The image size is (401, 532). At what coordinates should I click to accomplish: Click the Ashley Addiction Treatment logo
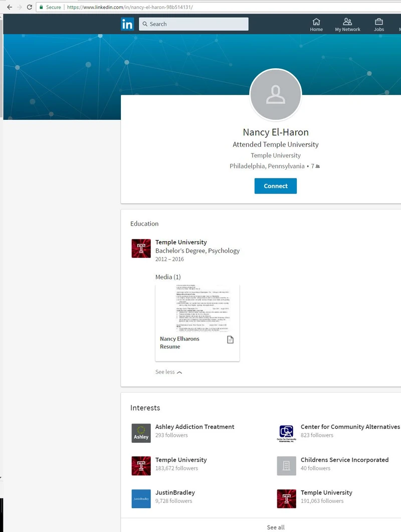(141, 433)
